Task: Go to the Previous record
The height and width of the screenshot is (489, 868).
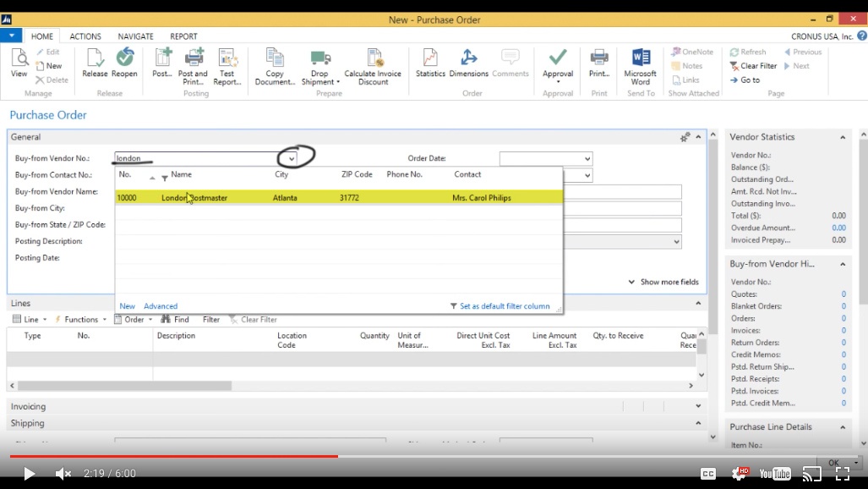Action: pos(803,52)
